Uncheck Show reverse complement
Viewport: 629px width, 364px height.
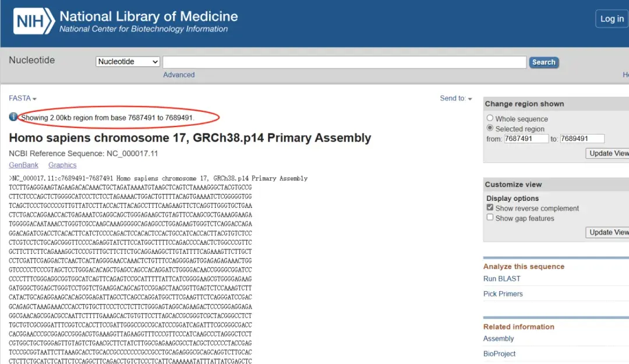pos(490,208)
